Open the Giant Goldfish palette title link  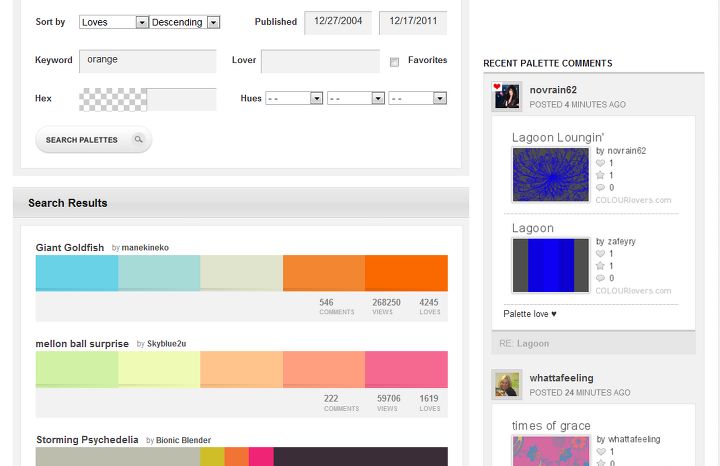70,247
